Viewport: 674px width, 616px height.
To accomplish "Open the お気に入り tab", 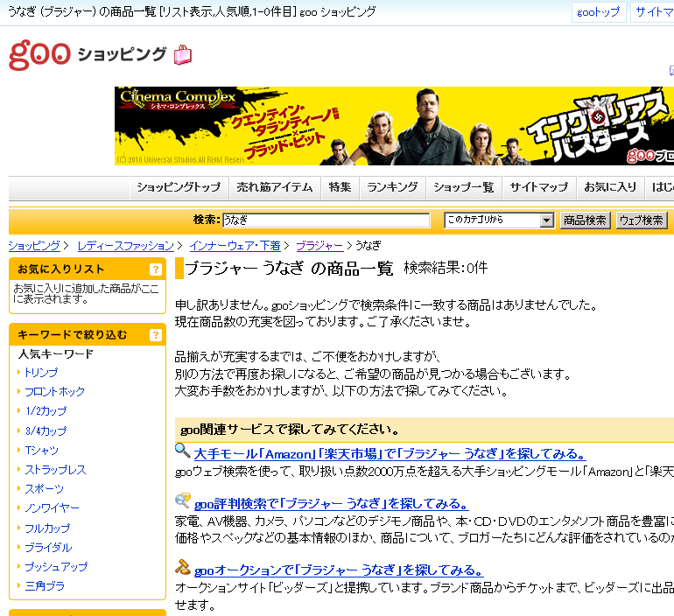I will 610,188.
